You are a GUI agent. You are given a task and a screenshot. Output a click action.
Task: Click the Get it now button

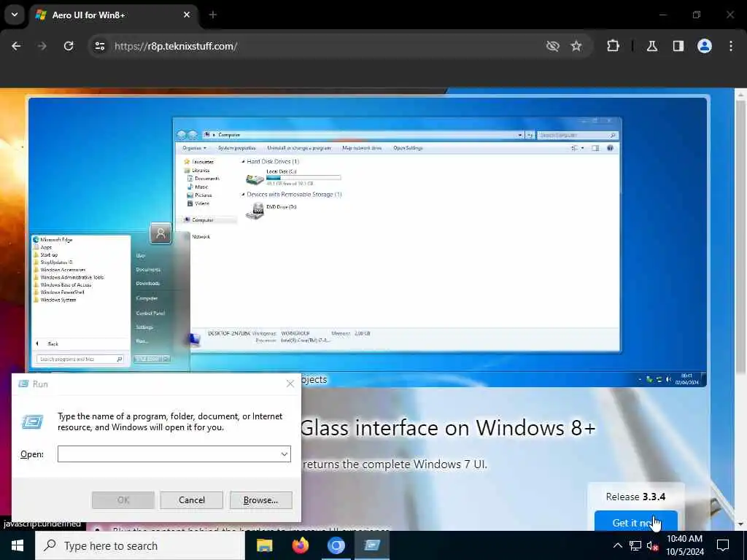(635, 521)
